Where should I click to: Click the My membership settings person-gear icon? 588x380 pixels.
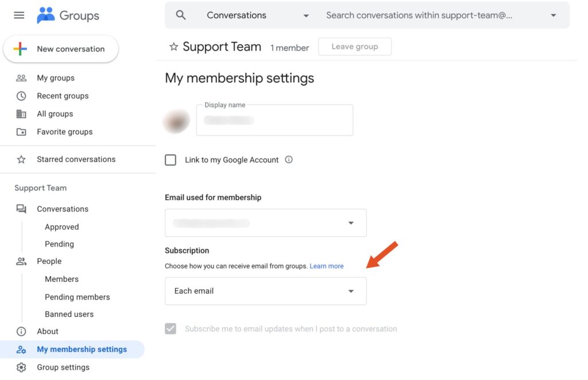click(21, 349)
